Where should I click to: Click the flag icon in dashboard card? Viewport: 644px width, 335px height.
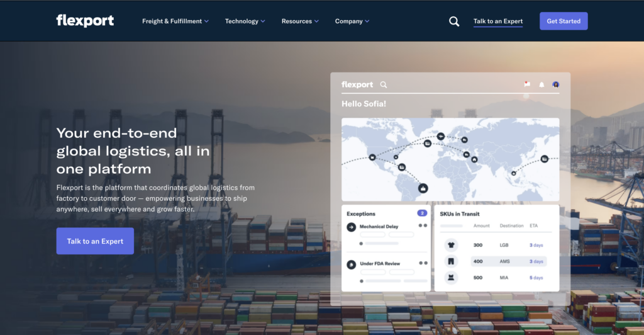(527, 84)
